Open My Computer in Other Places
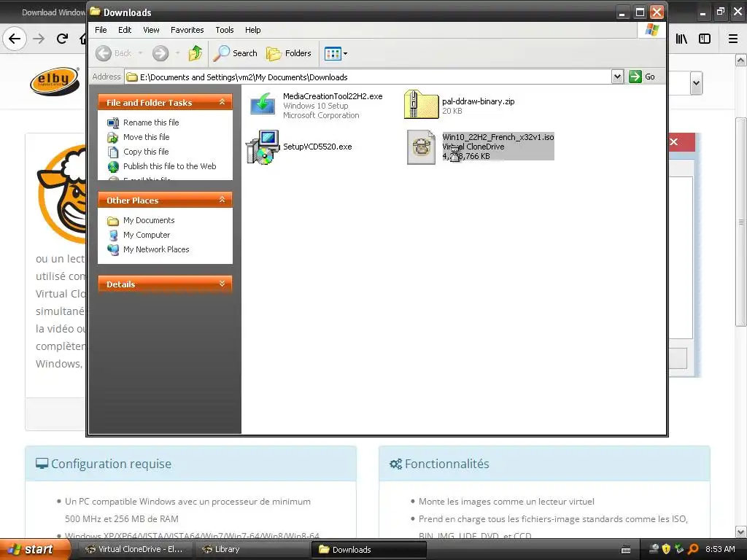 146,236
